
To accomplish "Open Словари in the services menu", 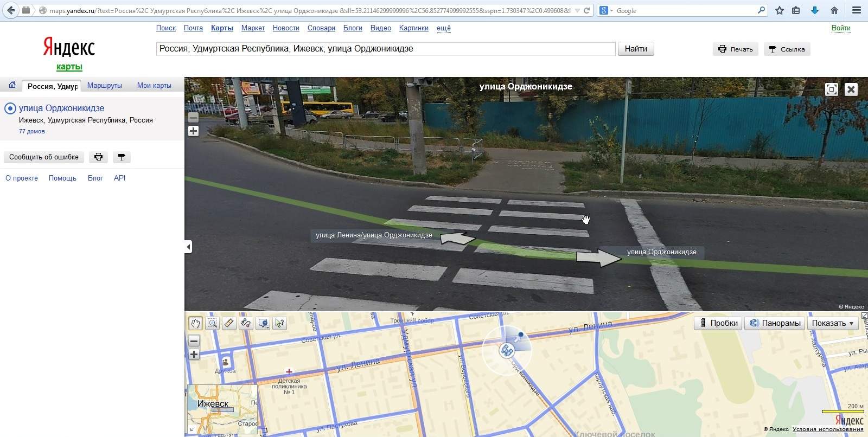I will point(321,28).
